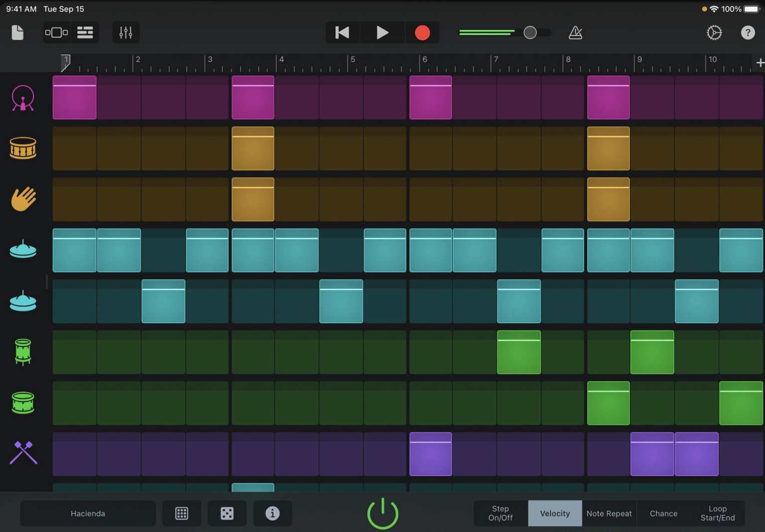Tap the add row plus button
This screenshot has width=765, height=532.
coord(760,62)
